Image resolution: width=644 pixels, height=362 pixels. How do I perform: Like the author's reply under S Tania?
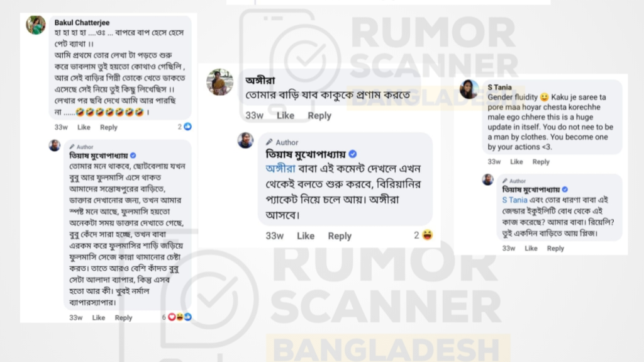coord(531,248)
